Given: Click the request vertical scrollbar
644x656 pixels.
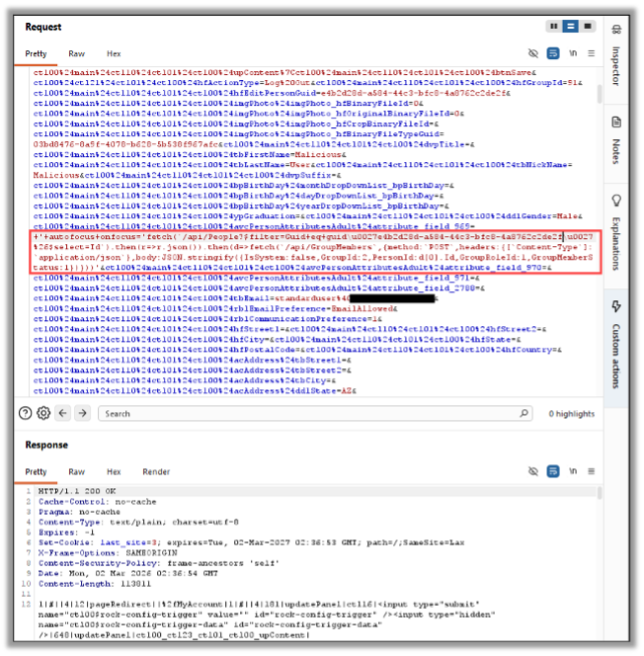Looking at the screenshot, I should (600, 94).
